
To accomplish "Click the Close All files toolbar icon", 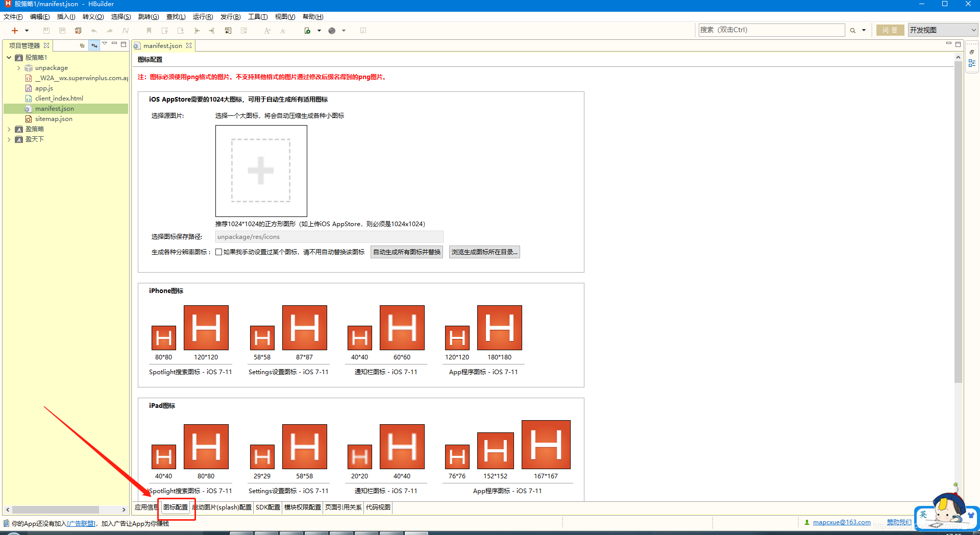I will point(78,31).
